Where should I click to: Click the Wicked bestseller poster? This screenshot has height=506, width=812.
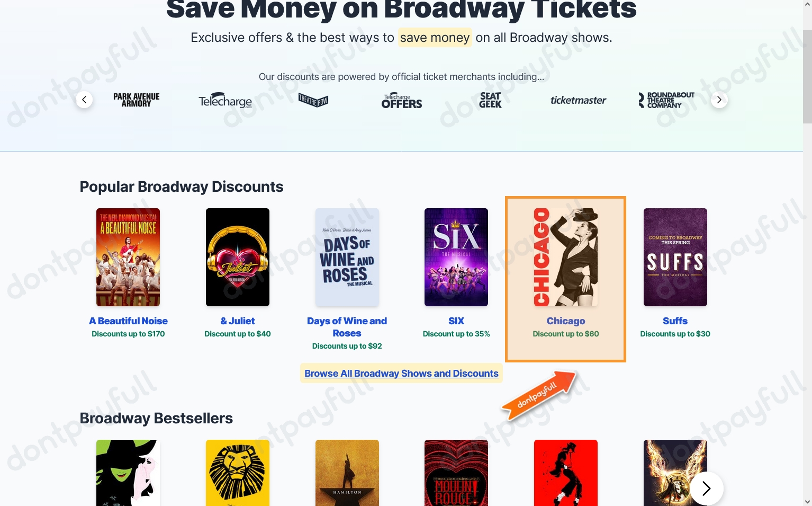[128, 473]
